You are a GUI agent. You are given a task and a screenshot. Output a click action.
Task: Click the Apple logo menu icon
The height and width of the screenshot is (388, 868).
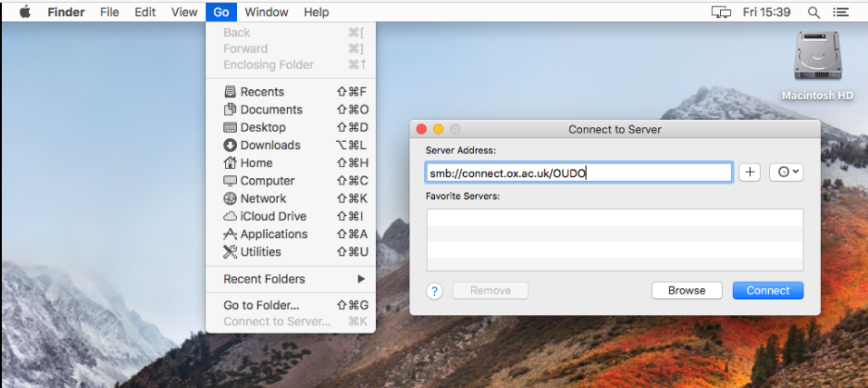pos(25,12)
